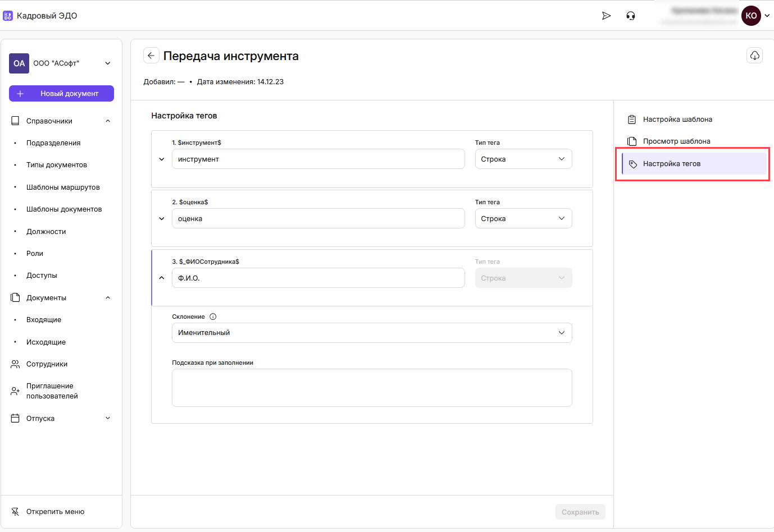Click the info icon next to Склонение
The width and height of the screenshot is (774, 532).
(x=213, y=317)
